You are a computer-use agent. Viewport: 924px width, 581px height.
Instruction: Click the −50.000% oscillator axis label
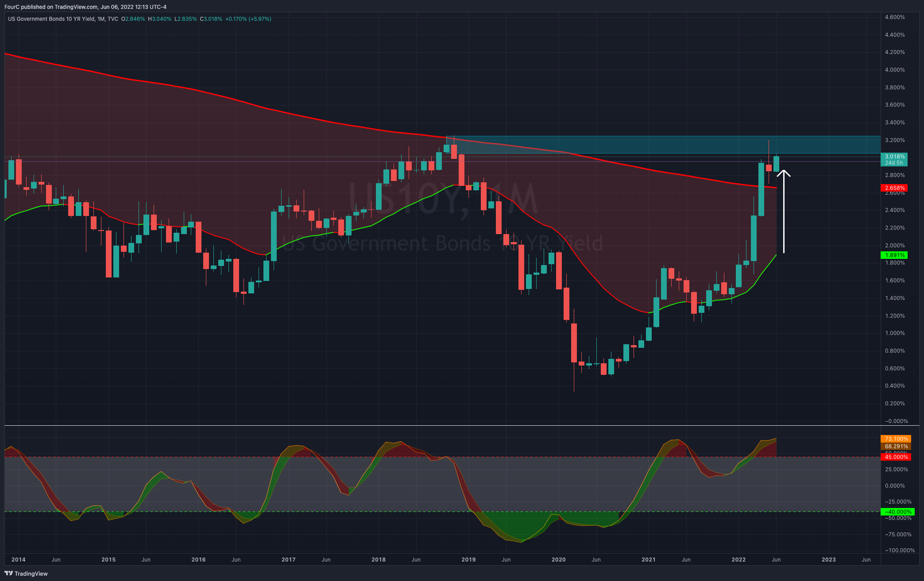point(898,518)
